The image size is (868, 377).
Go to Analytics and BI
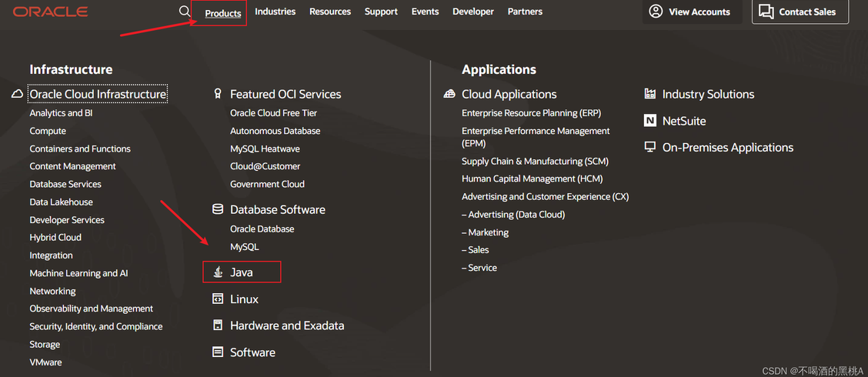(61, 113)
